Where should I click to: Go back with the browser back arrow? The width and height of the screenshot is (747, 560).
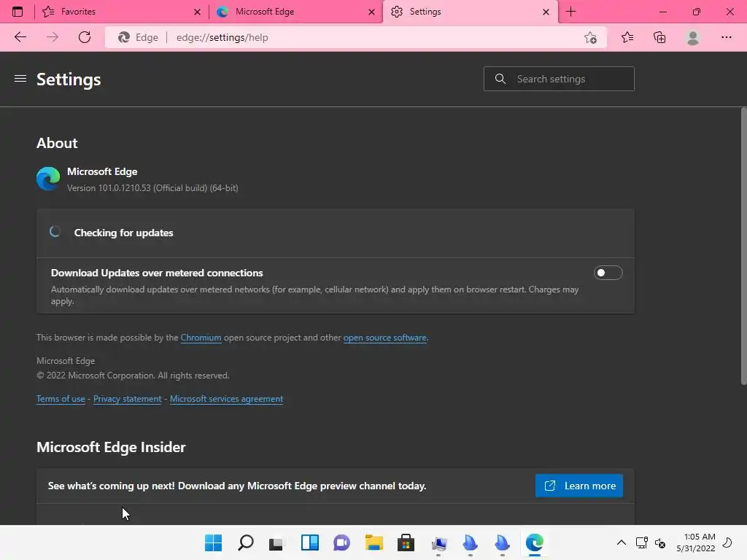[20, 37]
